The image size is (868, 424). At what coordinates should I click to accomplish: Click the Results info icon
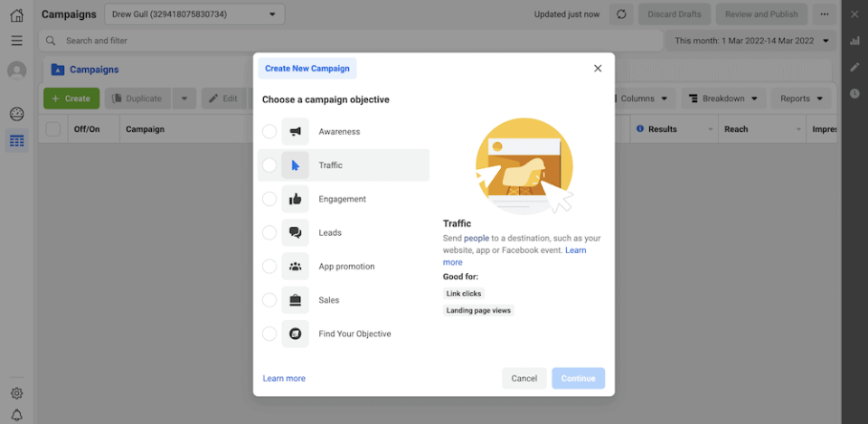click(x=640, y=129)
